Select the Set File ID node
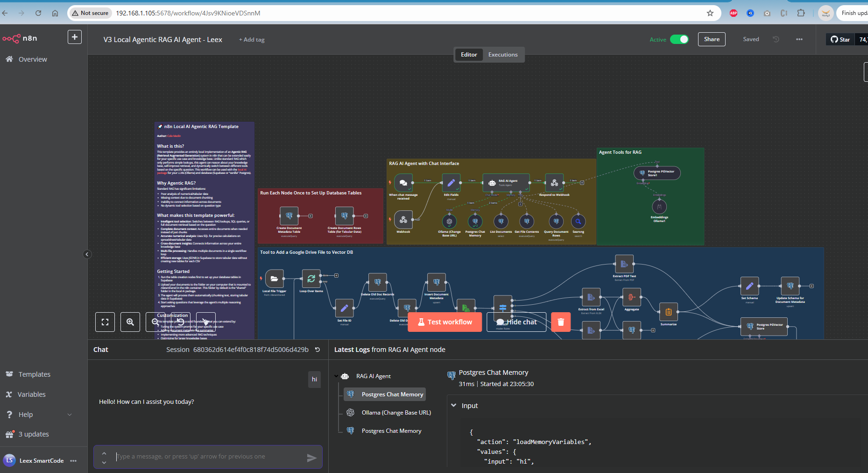The image size is (868, 473). pyautogui.click(x=344, y=308)
